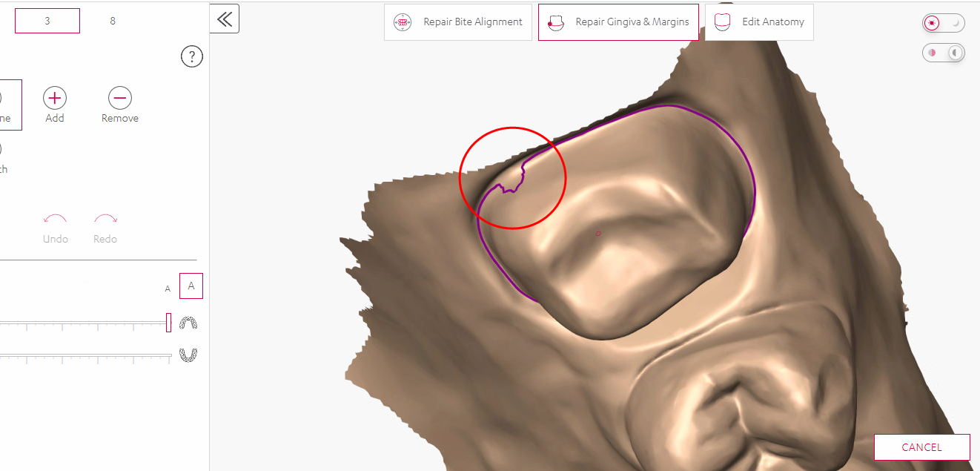980x471 pixels.
Task: Select tooth number 3
Action: tap(47, 21)
